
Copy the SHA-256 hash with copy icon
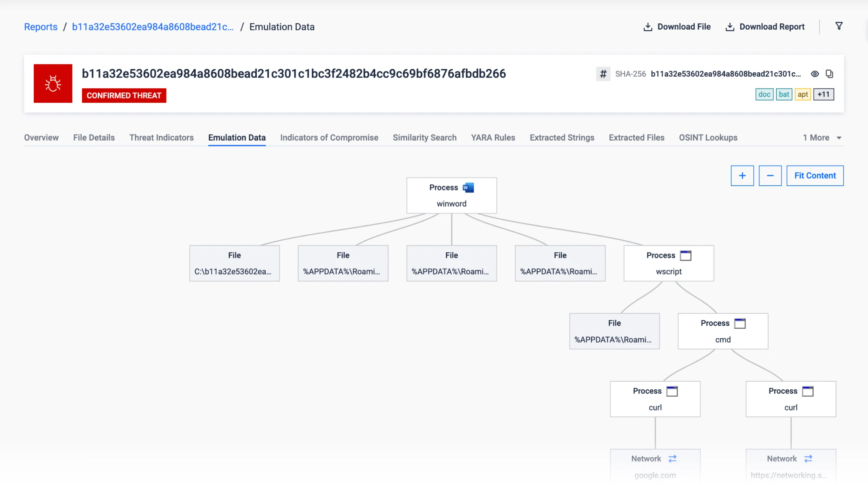829,74
